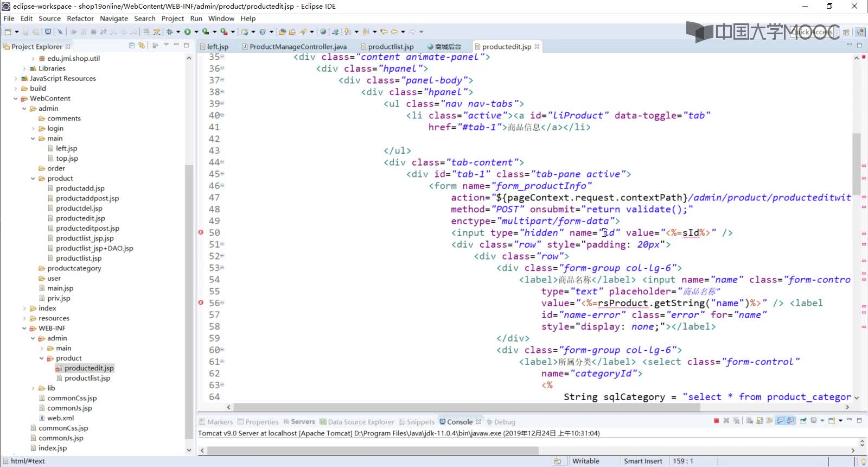The width and height of the screenshot is (868, 467).
Task: Open the Debug button dropdown arrow
Action: point(178,32)
